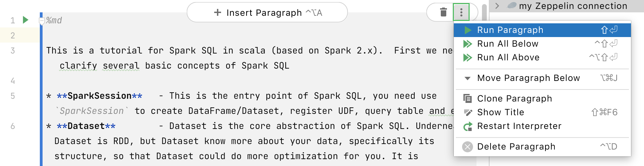Click the Clone Paragraph icon
The width and height of the screenshot is (644, 166).
467,98
